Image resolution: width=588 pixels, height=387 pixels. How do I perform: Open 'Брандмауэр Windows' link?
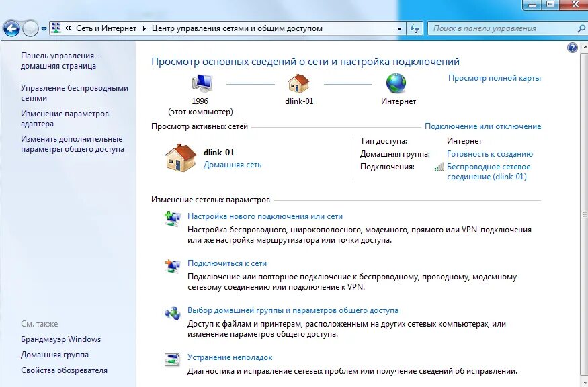point(60,339)
